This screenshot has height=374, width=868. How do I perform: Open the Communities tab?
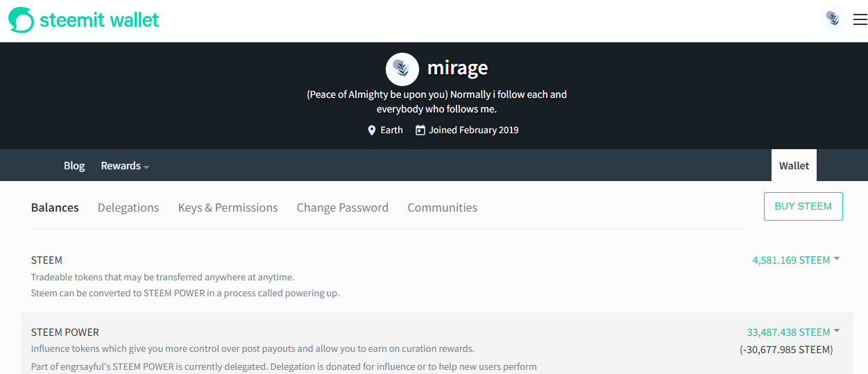[x=442, y=207]
